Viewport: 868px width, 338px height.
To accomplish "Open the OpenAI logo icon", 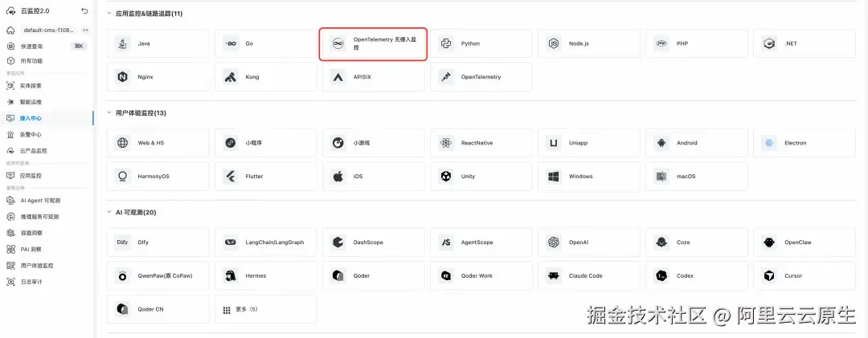I will (x=554, y=242).
